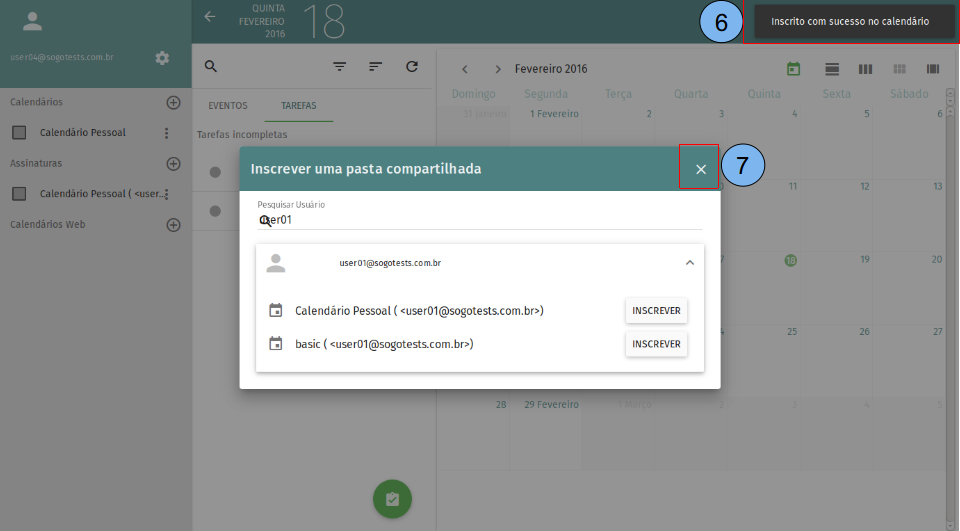
Task: Add a new subscription in Assinaturas
Action: coord(173,163)
